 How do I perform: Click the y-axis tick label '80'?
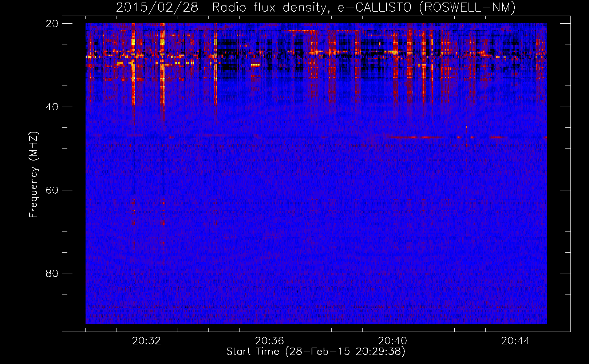[x=52, y=273]
